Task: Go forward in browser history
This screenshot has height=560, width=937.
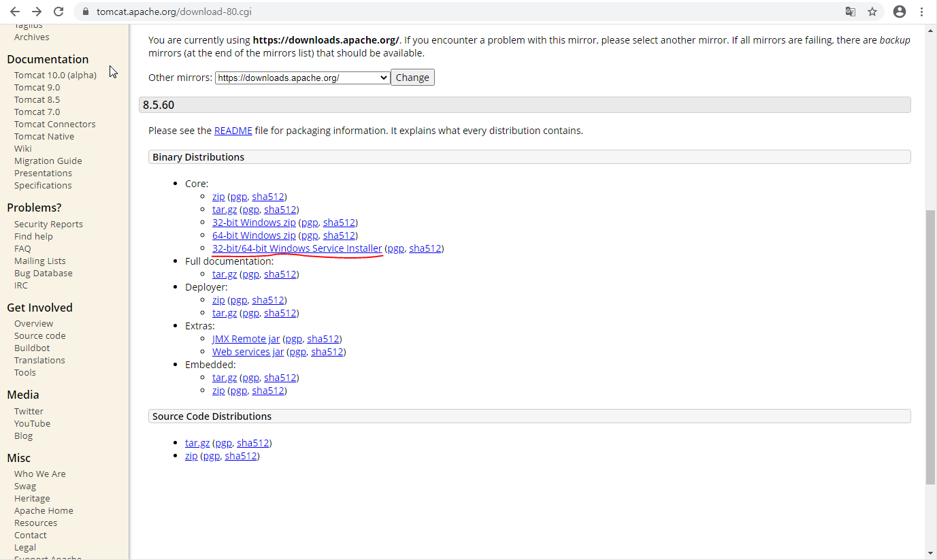Action: point(37,12)
